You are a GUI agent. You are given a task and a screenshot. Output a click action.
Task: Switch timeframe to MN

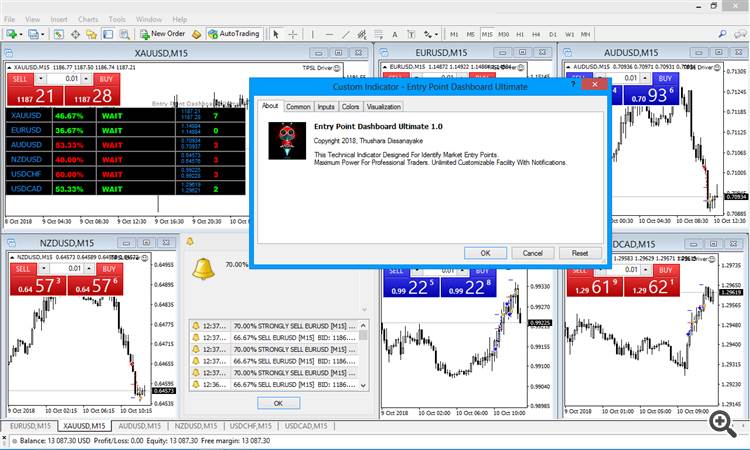pos(585,34)
